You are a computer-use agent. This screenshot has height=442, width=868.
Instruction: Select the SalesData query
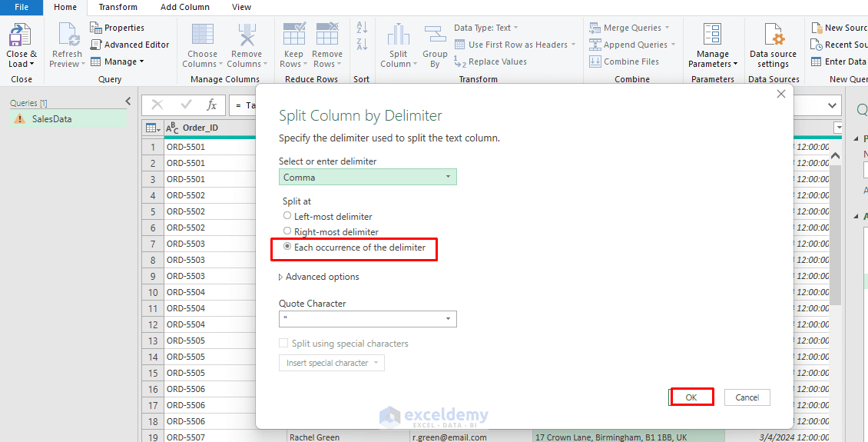(x=68, y=118)
